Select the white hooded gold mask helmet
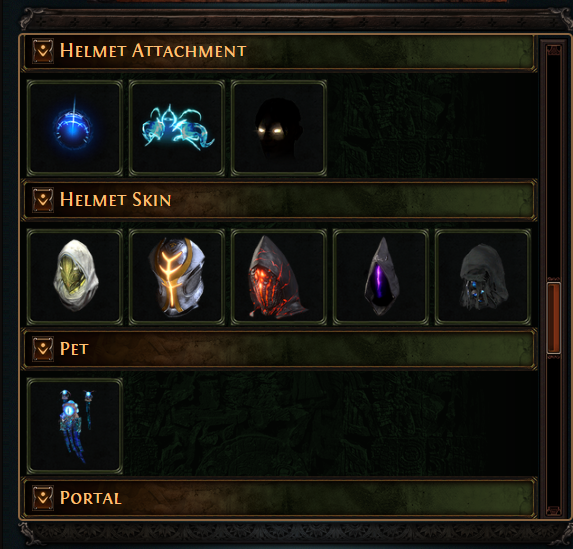This screenshot has width=573, height=549. click(75, 277)
